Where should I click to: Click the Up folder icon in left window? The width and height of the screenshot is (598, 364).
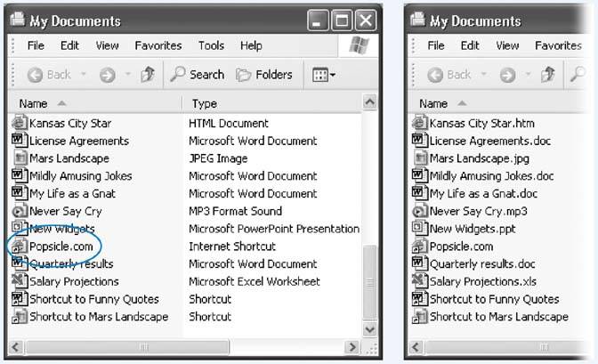coord(148,76)
